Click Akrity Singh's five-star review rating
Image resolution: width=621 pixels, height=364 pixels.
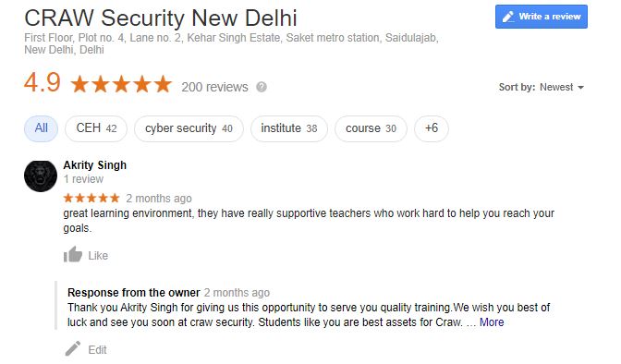click(x=91, y=198)
